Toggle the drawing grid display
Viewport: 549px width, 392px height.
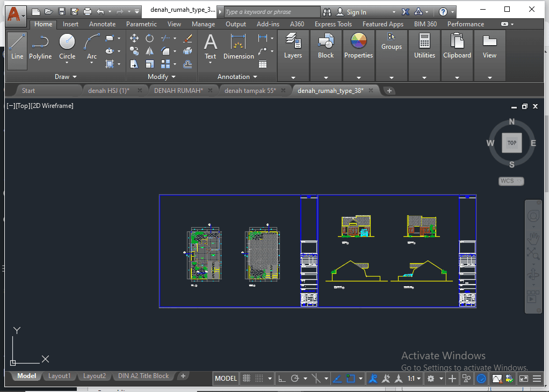click(x=247, y=379)
